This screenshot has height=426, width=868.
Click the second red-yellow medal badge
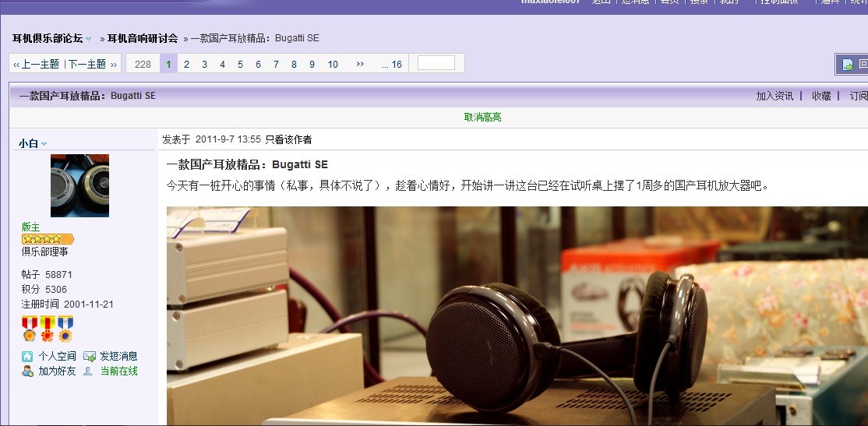pyautogui.click(x=48, y=329)
